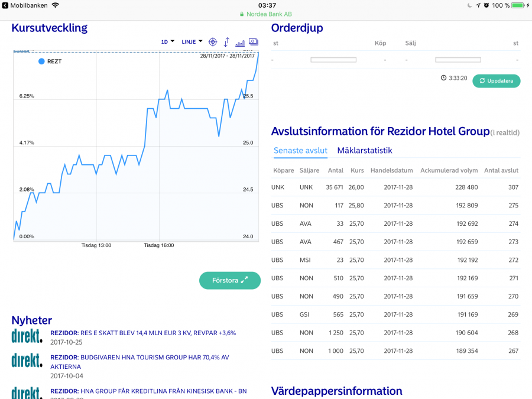
Task: Tap the first direkt news logo
Action: [27, 336]
